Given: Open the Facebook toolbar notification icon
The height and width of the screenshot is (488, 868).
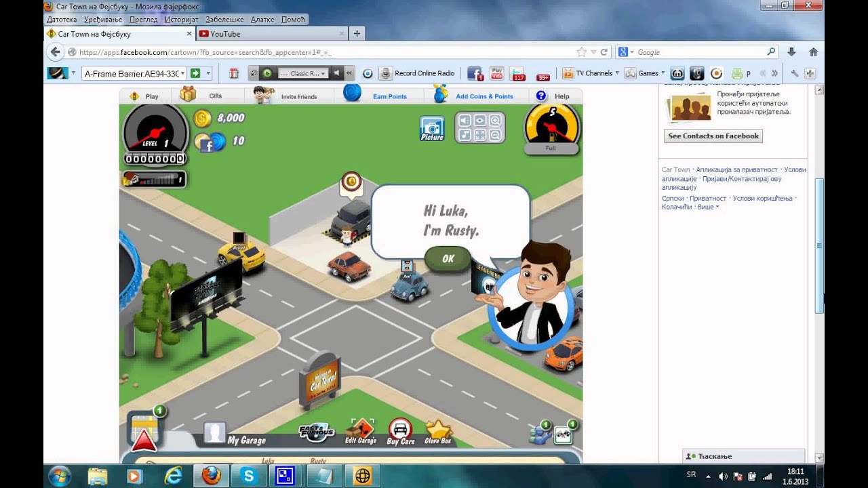Looking at the screenshot, I should (475, 73).
